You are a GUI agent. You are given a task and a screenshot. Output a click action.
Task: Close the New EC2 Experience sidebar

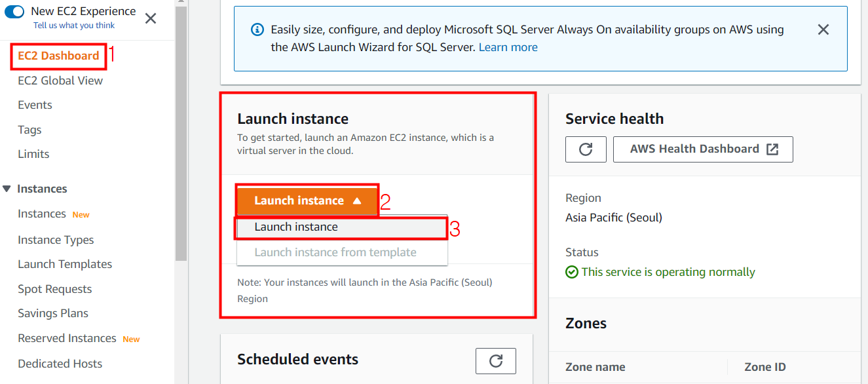tap(151, 18)
